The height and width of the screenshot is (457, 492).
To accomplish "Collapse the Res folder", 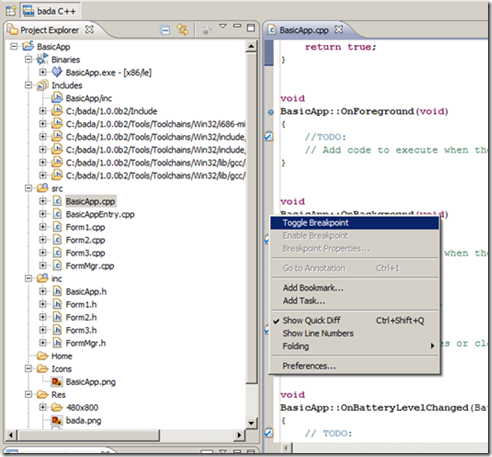I will 28,394.
